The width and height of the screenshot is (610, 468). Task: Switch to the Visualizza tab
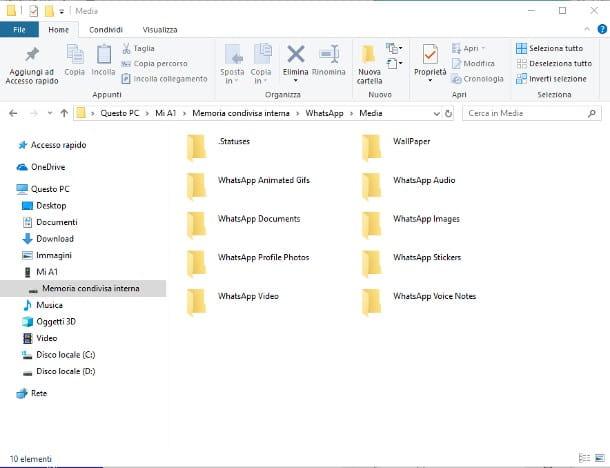[160, 30]
